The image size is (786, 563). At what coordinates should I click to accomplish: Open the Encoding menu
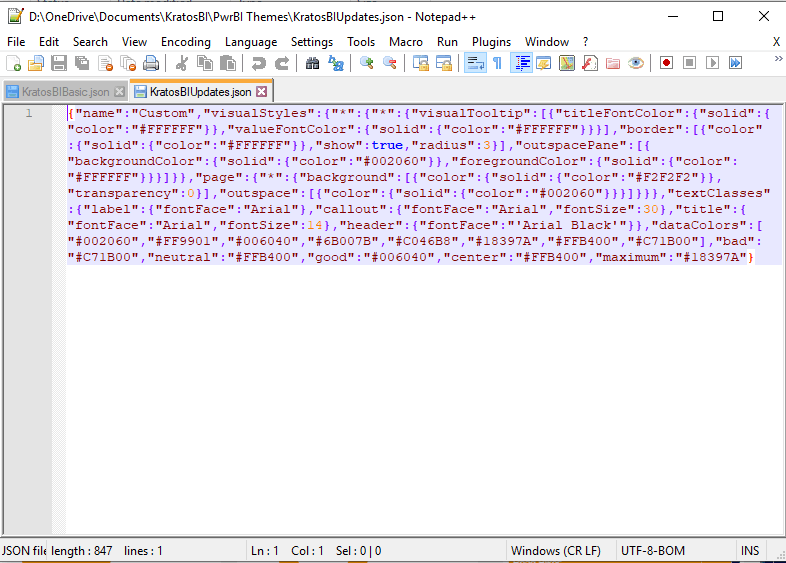click(x=185, y=42)
